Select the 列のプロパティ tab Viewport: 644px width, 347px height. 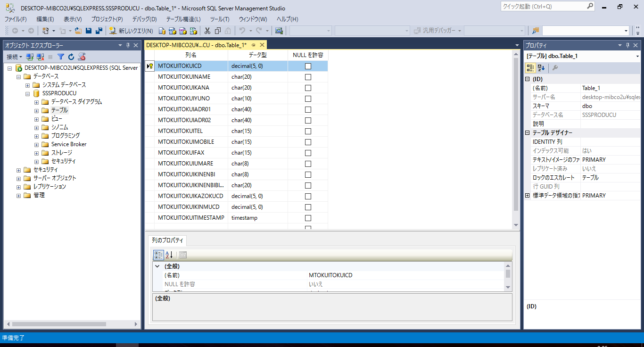point(167,240)
